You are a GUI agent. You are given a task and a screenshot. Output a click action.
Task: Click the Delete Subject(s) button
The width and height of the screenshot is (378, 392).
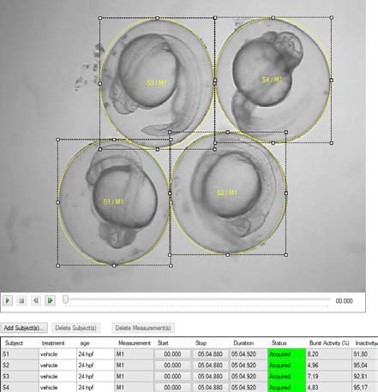click(x=76, y=328)
